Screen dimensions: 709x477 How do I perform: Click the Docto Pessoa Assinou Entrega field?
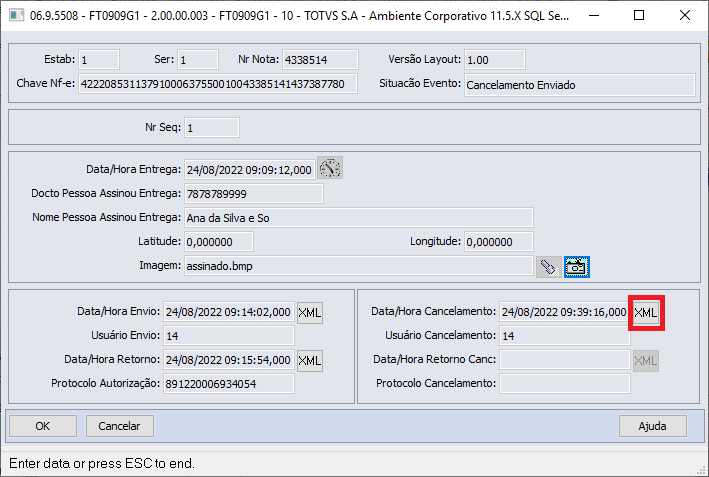click(x=254, y=194)
